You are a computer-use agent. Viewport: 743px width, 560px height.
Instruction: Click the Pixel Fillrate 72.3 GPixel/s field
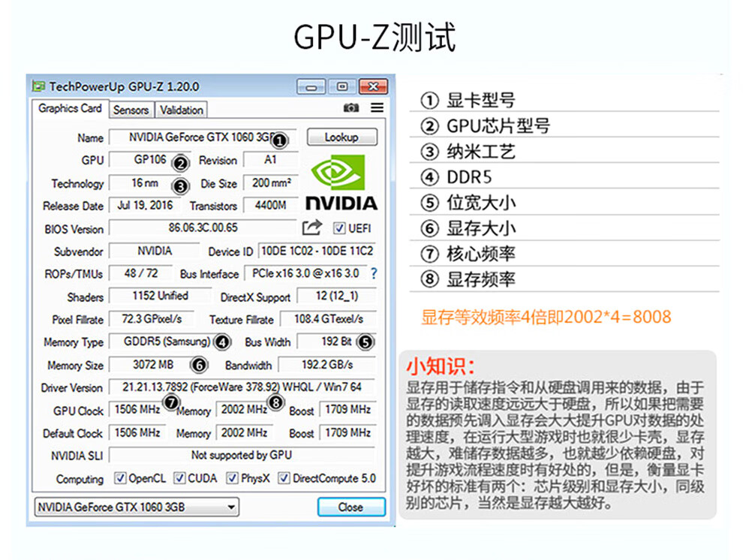152,319
